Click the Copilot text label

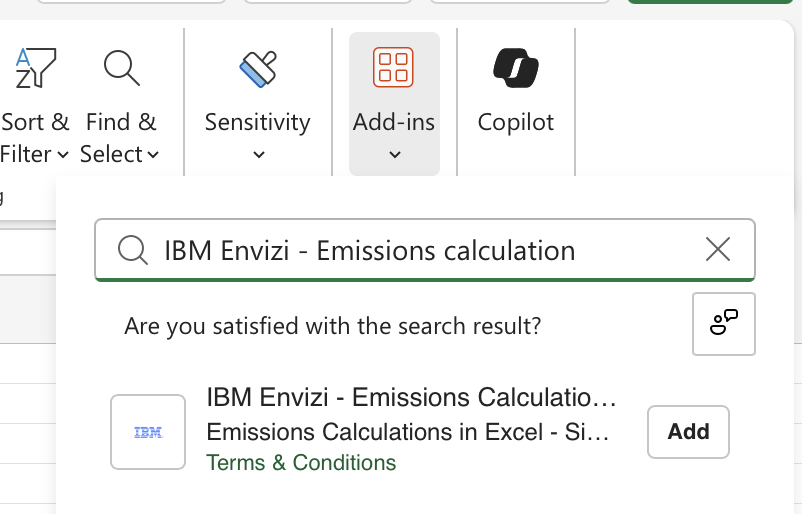(x=515, y=122)
